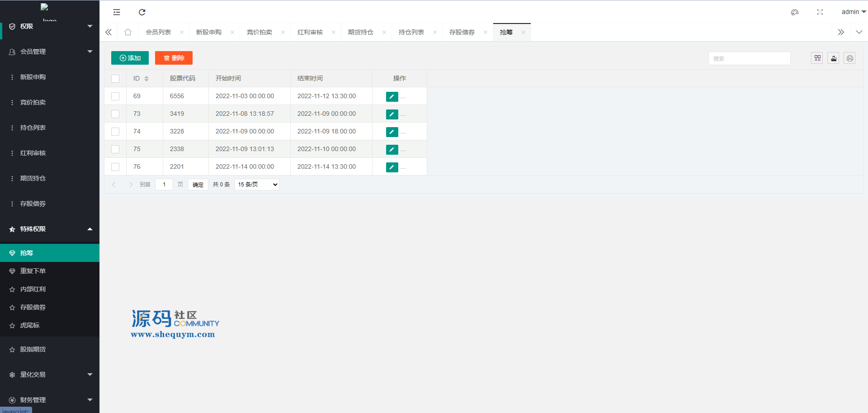
Task: Click the print table icon
Action: (x=850, y=58)
